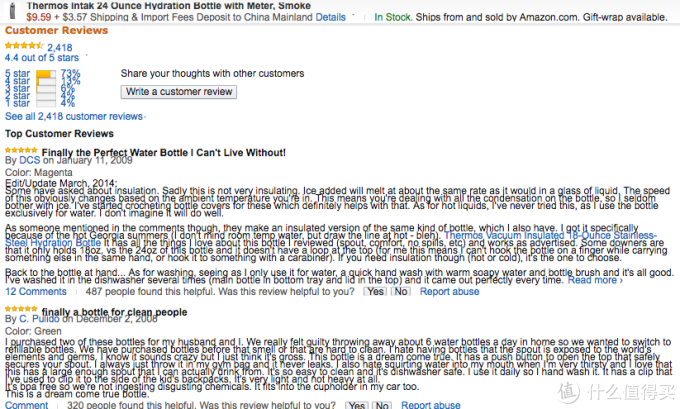Filter reviews by 5 star

pos(17,73)
